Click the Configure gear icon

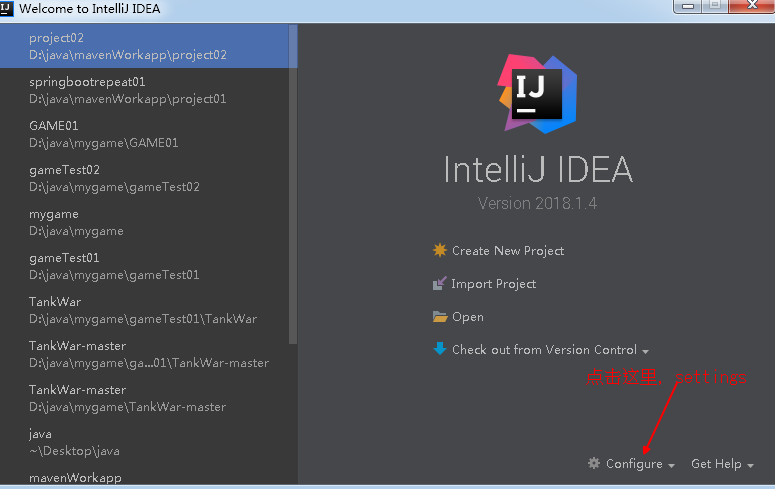[594, 463]
